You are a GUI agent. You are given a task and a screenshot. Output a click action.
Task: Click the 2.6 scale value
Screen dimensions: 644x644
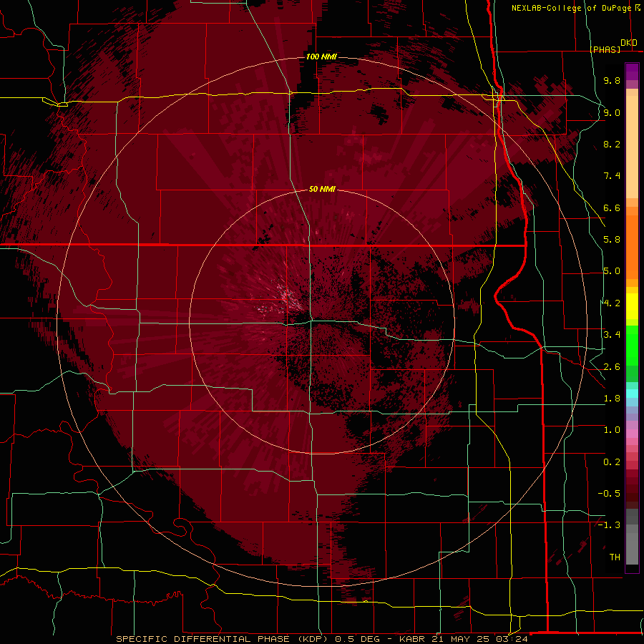(612, 367)
